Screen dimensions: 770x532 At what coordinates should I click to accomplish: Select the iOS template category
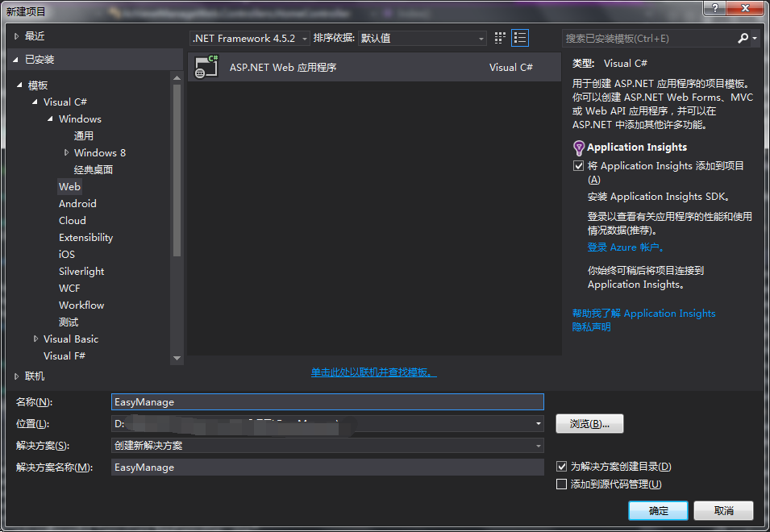point(67,254)
